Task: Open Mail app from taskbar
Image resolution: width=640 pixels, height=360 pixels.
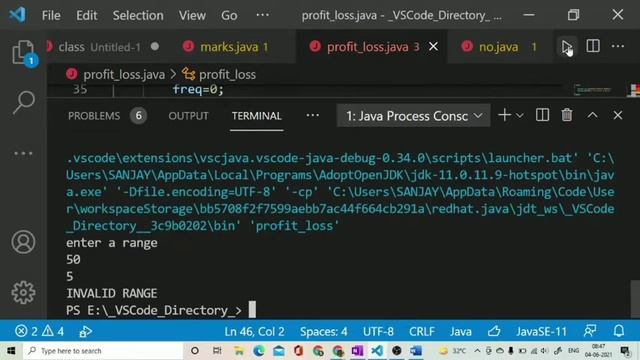Action: 279,351
